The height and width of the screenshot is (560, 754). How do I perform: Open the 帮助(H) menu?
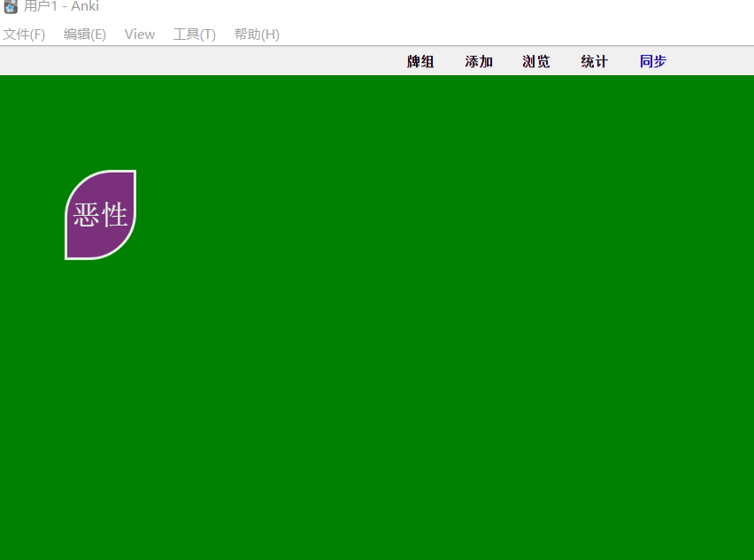(x=257, y=35)
